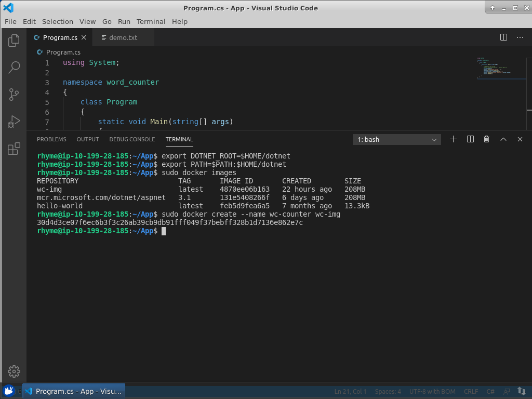Open the Explorer sidebar icon
Image resolution: width=532 pixels, height=399 pixels.
[14, 41]
